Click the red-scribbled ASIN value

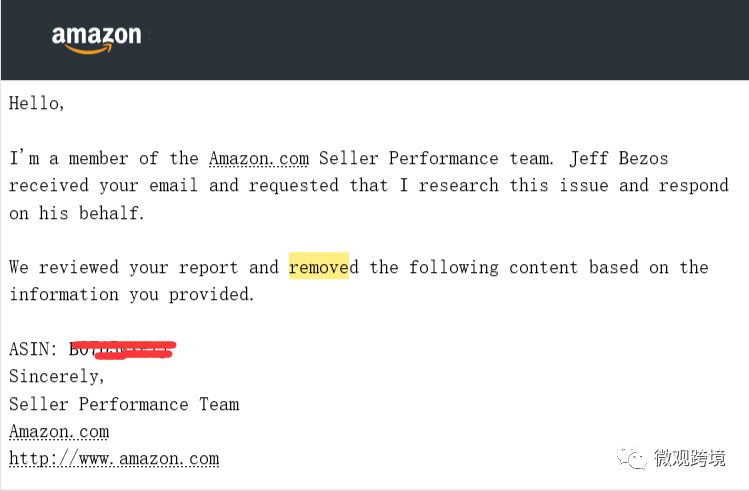coord(122,349)
